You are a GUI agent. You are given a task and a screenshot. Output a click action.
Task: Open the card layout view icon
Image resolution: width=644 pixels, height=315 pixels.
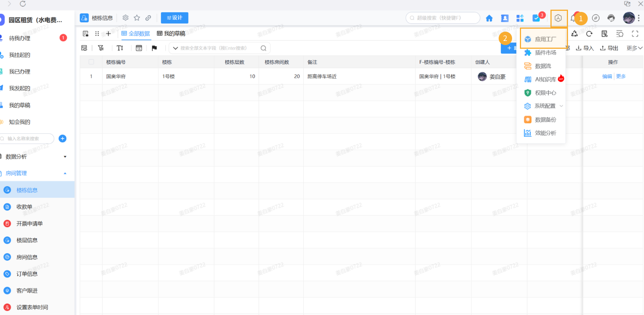139,48
